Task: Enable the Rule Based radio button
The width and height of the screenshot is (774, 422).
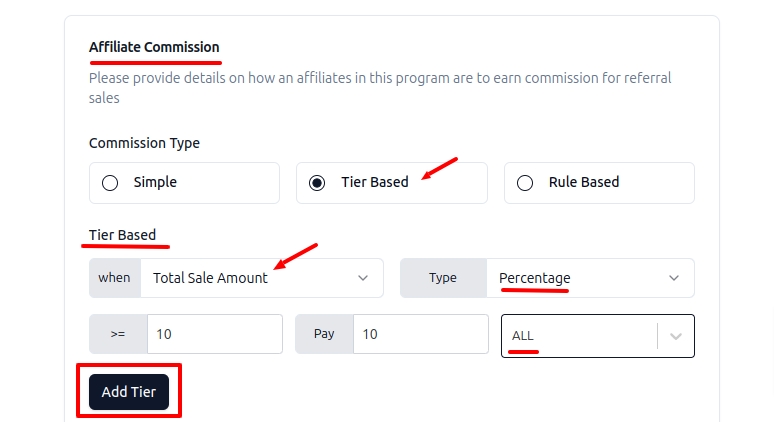Action: point(525,183)
